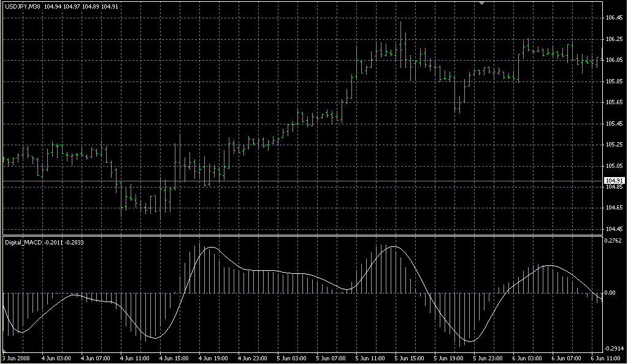Screen dimensions: 628x364
Task: Click the current price tag 104.91
Action: 614,180
